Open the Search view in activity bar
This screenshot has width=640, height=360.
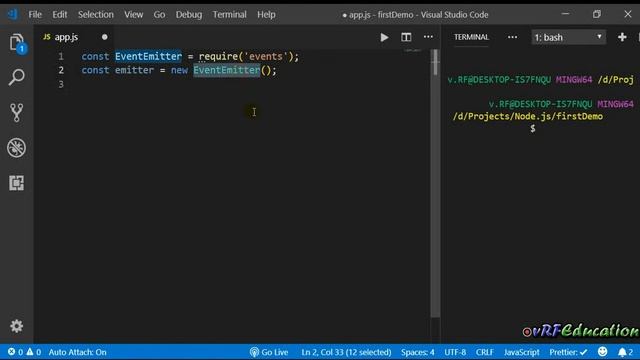[x=16, y=77]
